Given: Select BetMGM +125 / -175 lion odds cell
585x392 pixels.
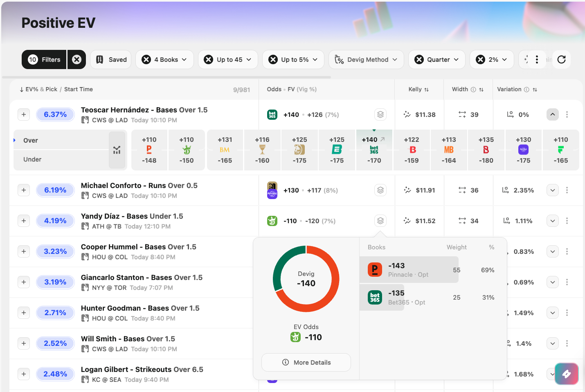Looking at the screenshot, I should [299, 150].
